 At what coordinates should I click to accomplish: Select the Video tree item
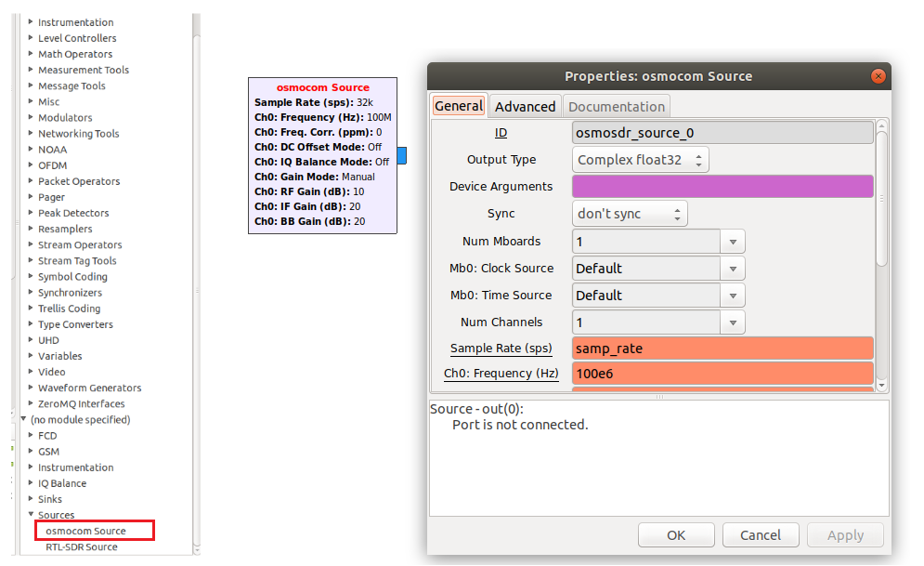[52, 372]
